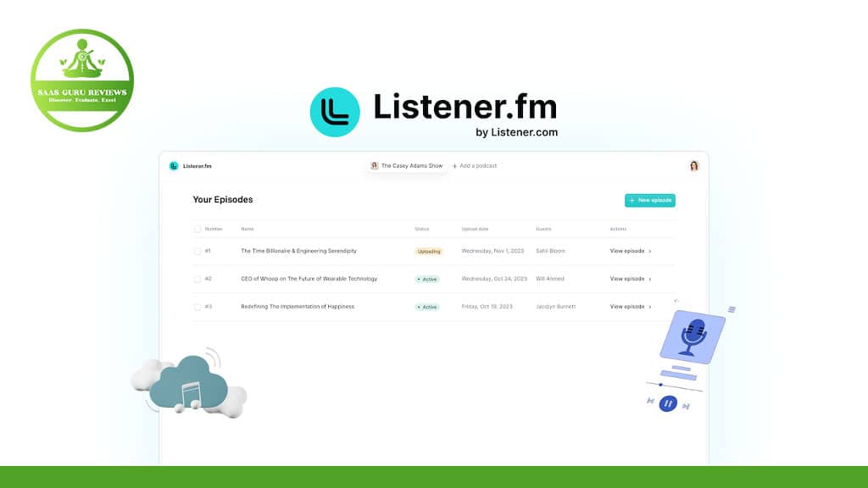Click the SaaS Guru Reviews logo
Image resolution: width=868 pixels, height=488 pixels.
click(82, 80)
